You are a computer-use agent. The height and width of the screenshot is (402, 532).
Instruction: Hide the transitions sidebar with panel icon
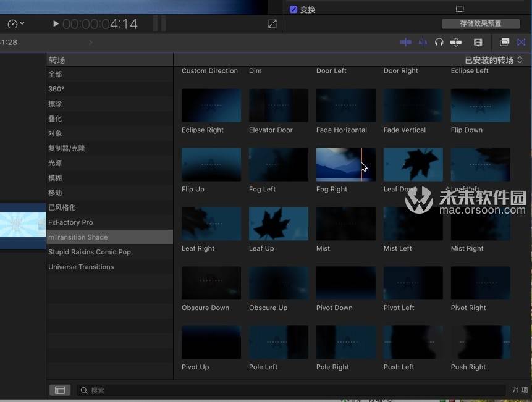coord(60,390)
